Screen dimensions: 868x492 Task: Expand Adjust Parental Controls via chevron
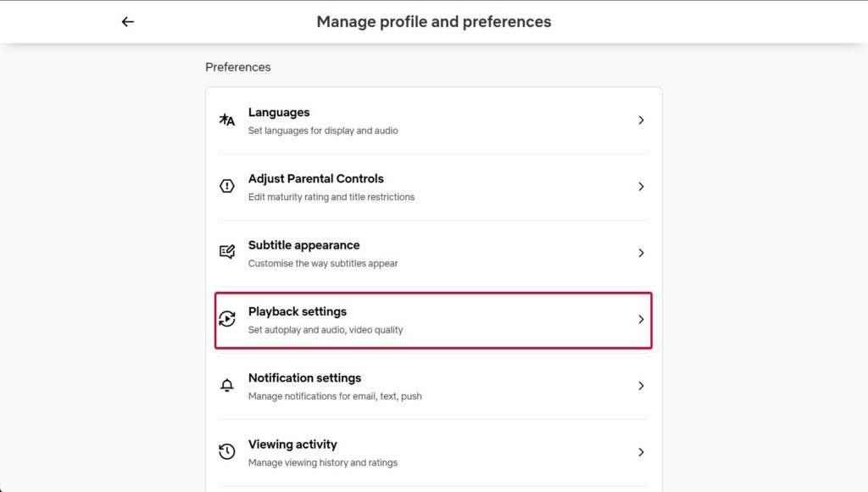[x=643, y=186]
